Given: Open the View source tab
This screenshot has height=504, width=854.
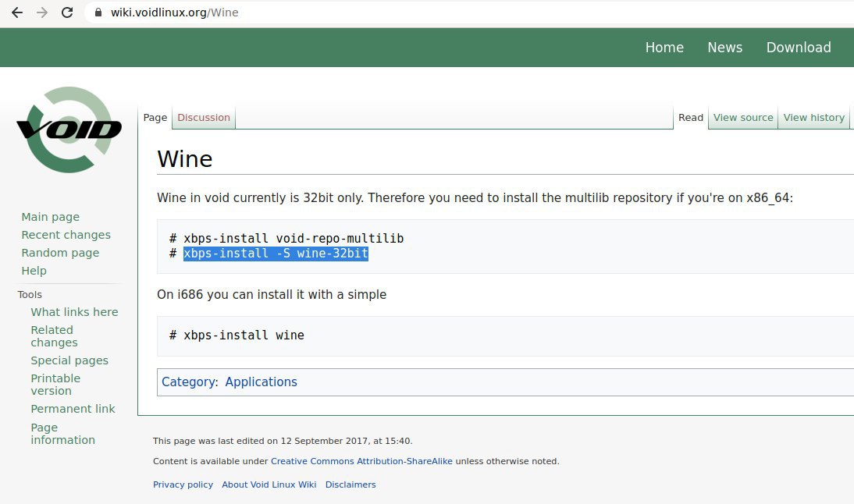Looking at the screenshot, I should [743, 118].
